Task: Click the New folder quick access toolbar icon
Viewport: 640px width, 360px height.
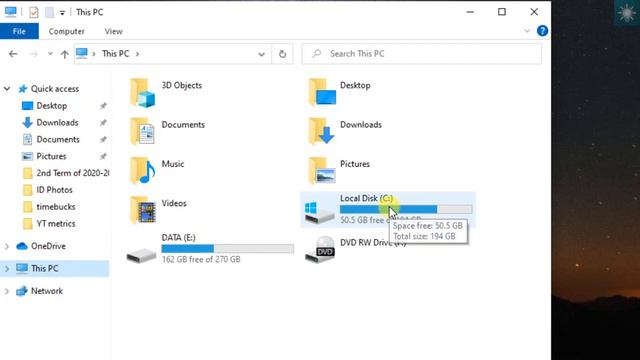Action: (49, 12)
